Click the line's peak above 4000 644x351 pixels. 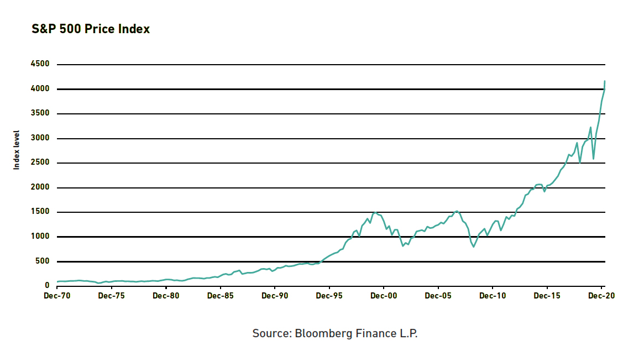[x=604, y=81]
